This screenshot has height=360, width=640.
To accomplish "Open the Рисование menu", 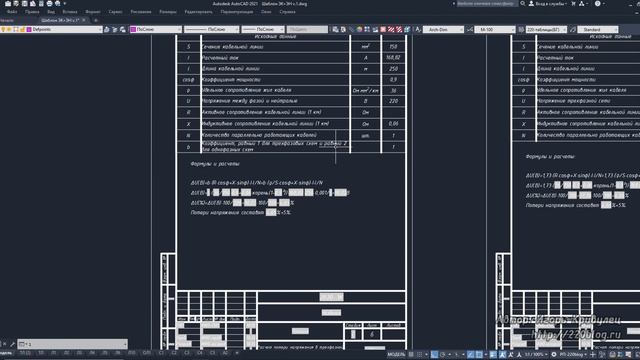I will coord(141,12).
